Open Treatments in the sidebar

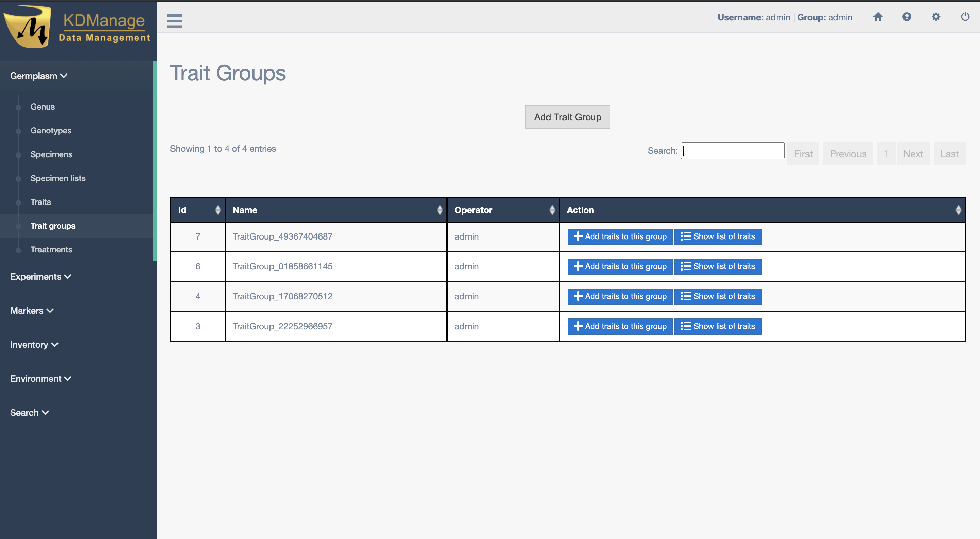(51, 249)
